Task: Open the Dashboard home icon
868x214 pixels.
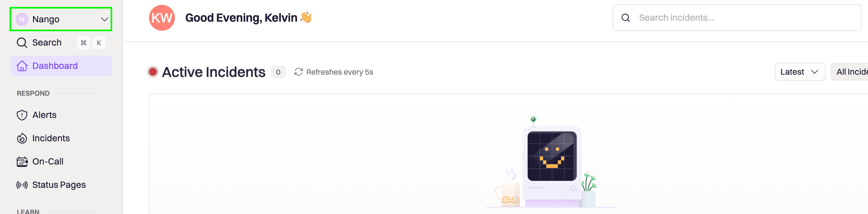Action: pos(22,66)
